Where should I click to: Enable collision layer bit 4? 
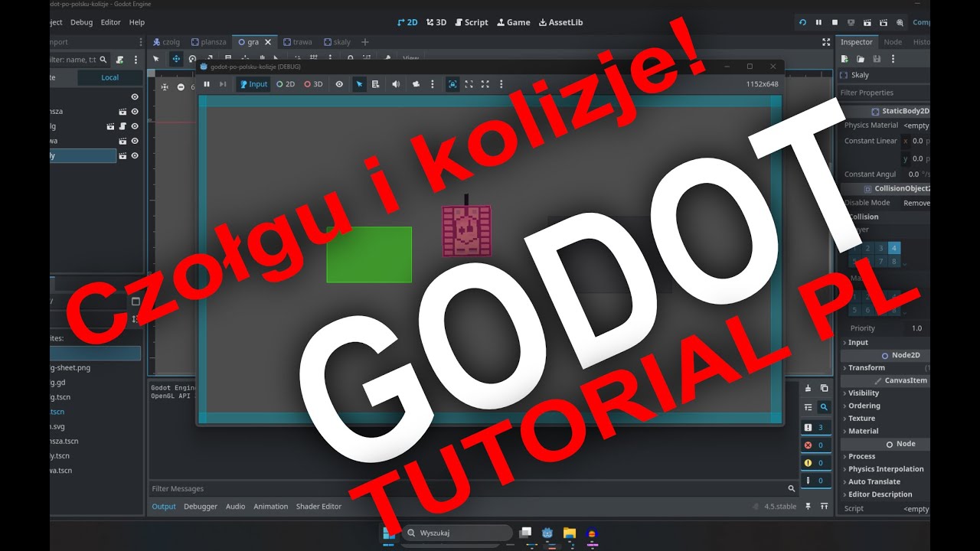895,248
